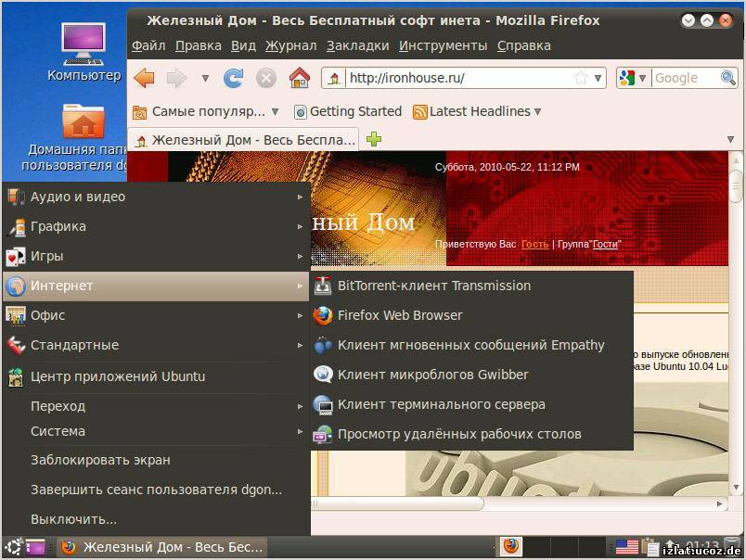Expand the Игры submenu
Screen dimensions: 746x560
point(156,256)
